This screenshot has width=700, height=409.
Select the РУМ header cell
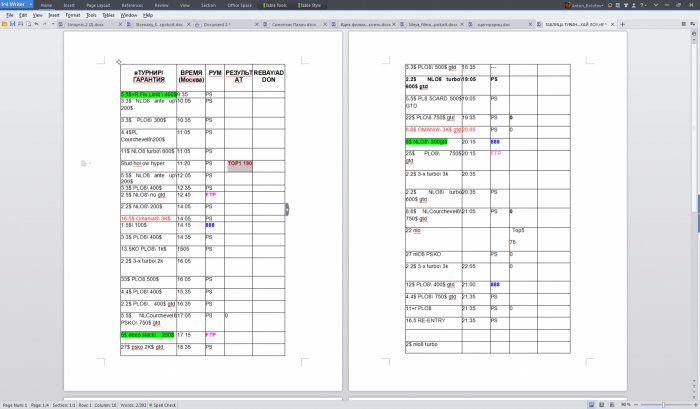coord(215,78)
